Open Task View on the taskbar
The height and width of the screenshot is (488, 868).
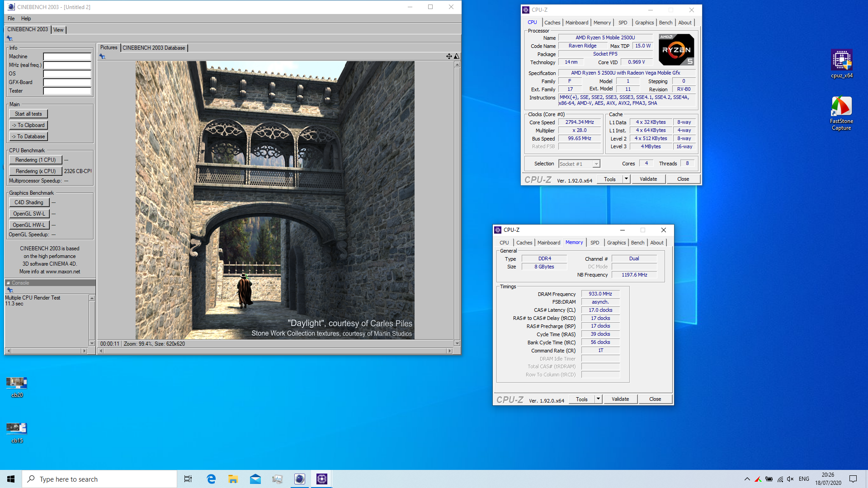[x=188, y=479]
